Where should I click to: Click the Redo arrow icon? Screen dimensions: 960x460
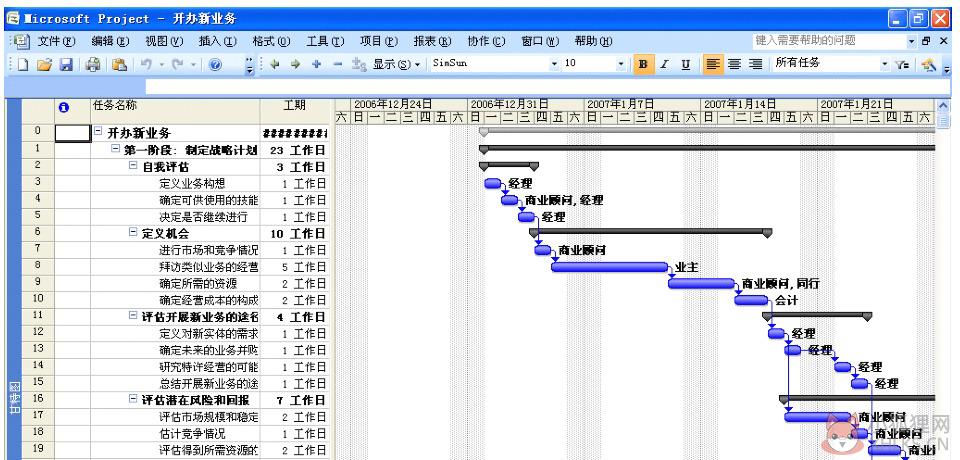[x=178, y=64]
